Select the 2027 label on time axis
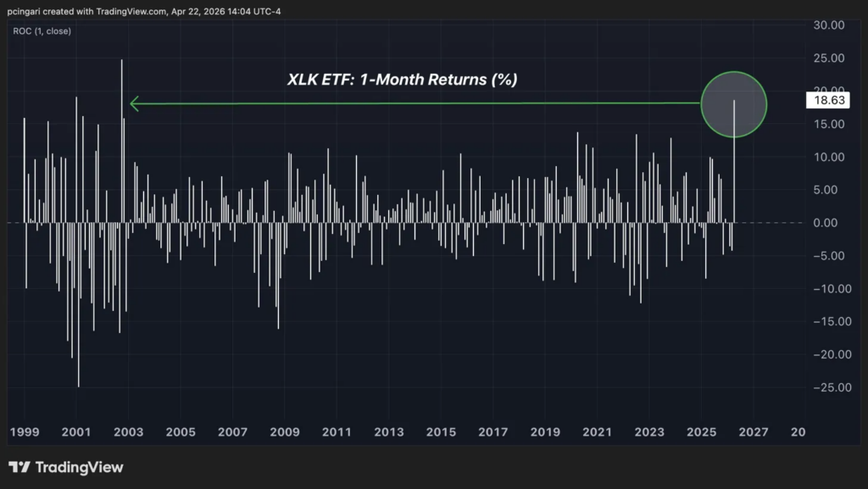Screen dimensions: 868x489 (754, 432)
